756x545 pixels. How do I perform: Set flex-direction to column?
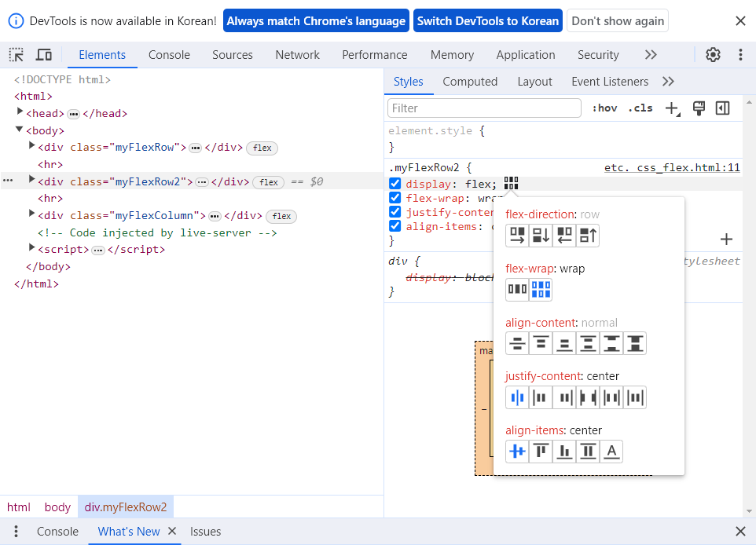[541, 236]
